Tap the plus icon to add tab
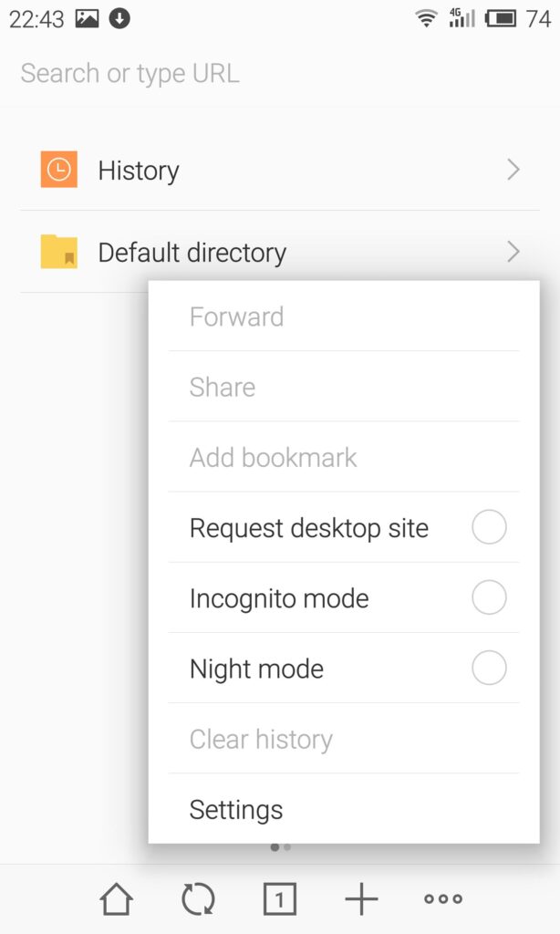The width and height of the screenshot is (560, 934). coord(361,899)
